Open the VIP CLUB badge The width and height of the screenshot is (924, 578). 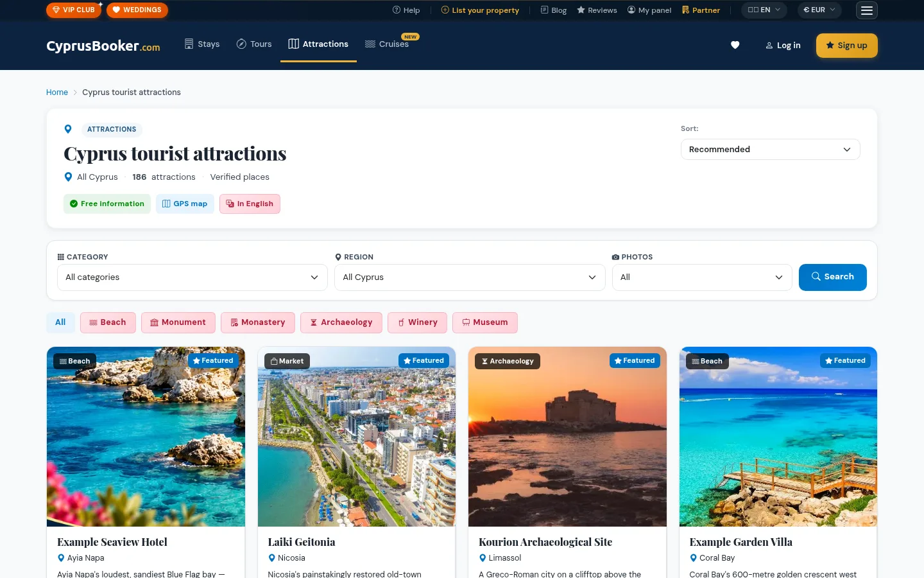coord(74,10)
